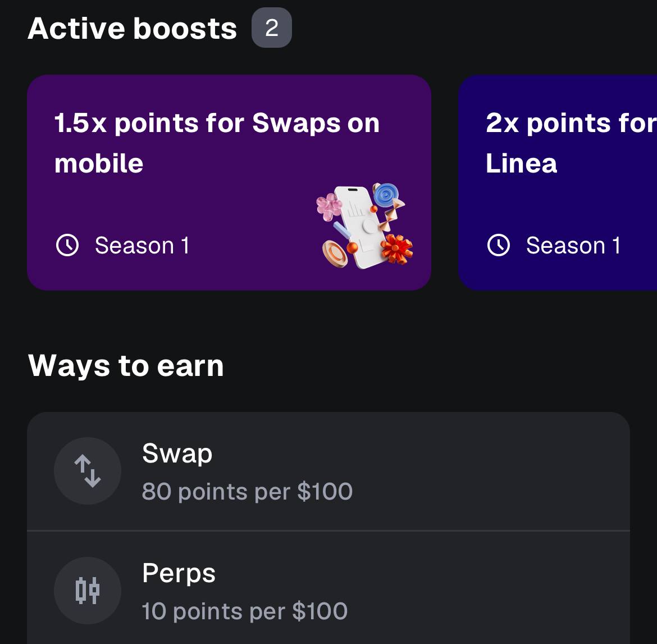The width and height of the screenshot is (657, 644).
Task: Click the Perps candlestick icon
Action: point(88,591)
